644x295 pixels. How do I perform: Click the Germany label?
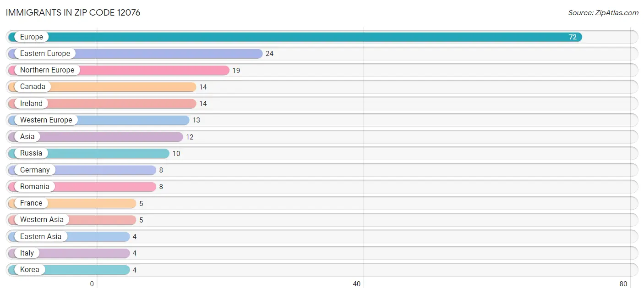pos(35,170)
